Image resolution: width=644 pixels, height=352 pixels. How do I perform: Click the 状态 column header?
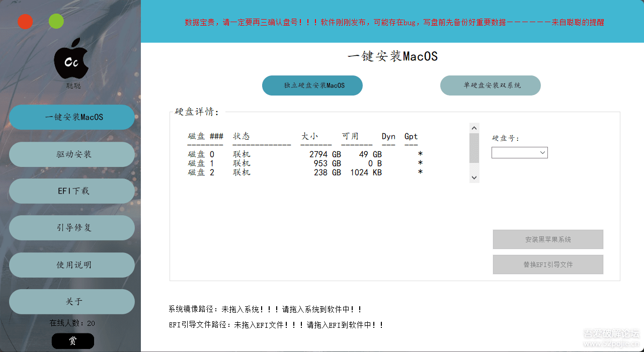click(242, 136)
